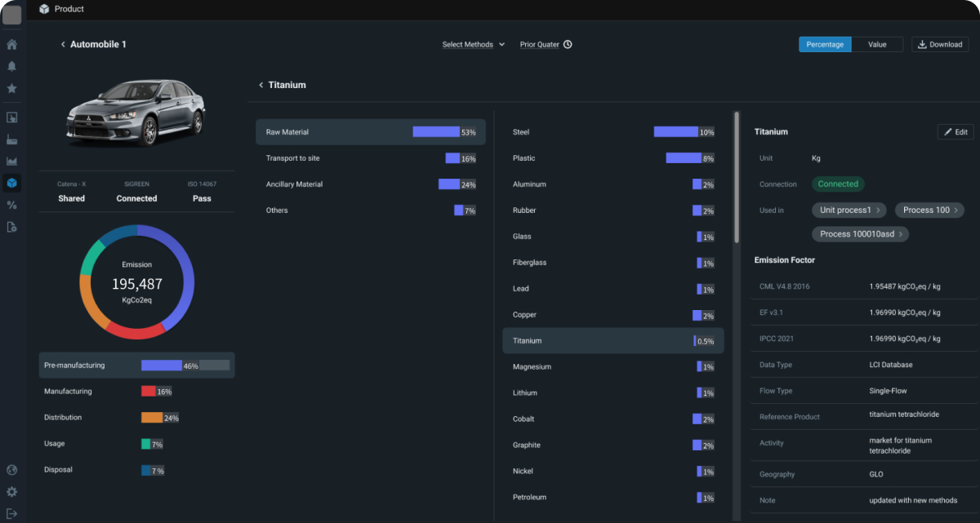Select Steel in materials list
This screenshot has width=980, height=523.
pos(613,132)
